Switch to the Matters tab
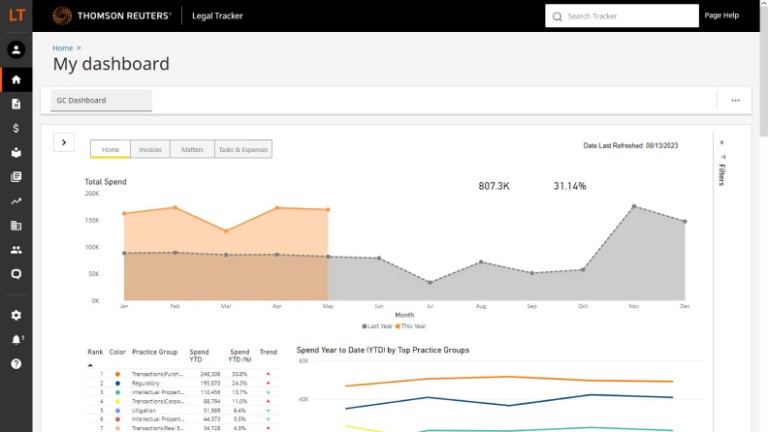The width and height of the screenshot is (768, 432). tap(191, 149)
